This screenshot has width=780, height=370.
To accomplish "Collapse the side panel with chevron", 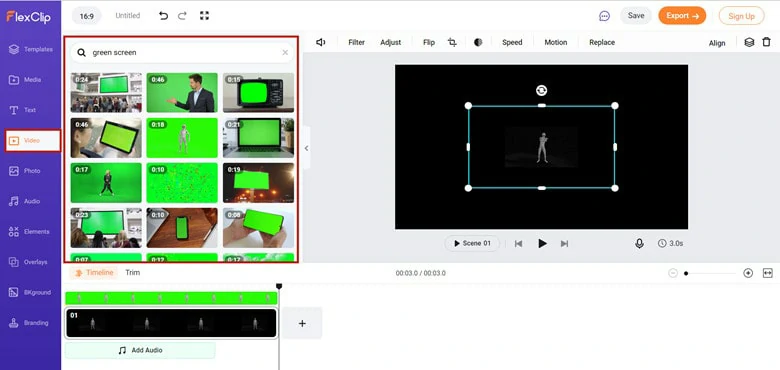I will (x=306, y=148).
